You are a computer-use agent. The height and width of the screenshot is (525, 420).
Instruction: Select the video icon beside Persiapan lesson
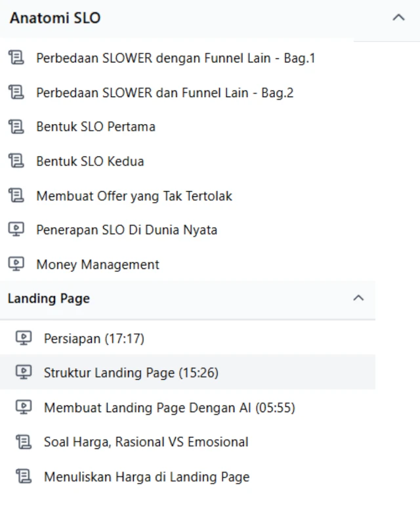click(x=25, y=338)
